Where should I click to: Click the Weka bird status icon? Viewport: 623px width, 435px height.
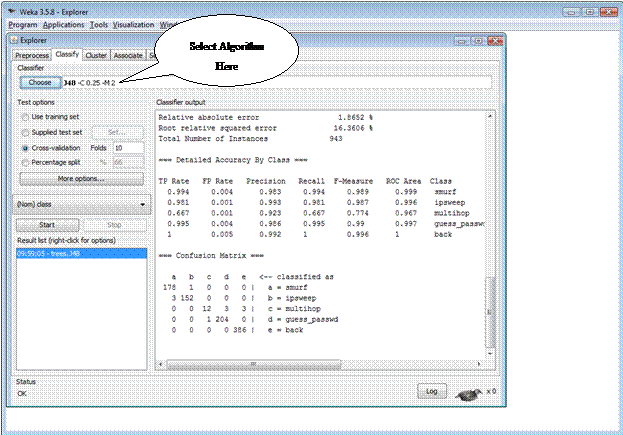pos(469,395)
